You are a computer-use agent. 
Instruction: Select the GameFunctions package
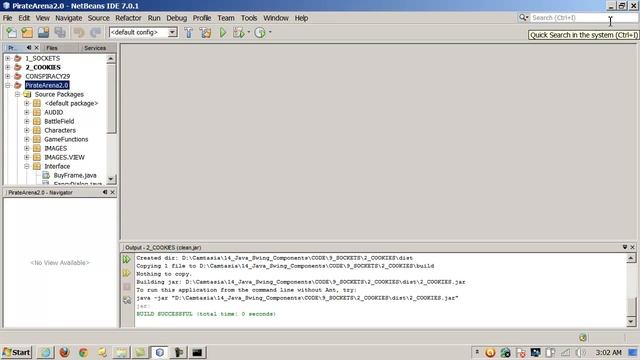point(66,139)
